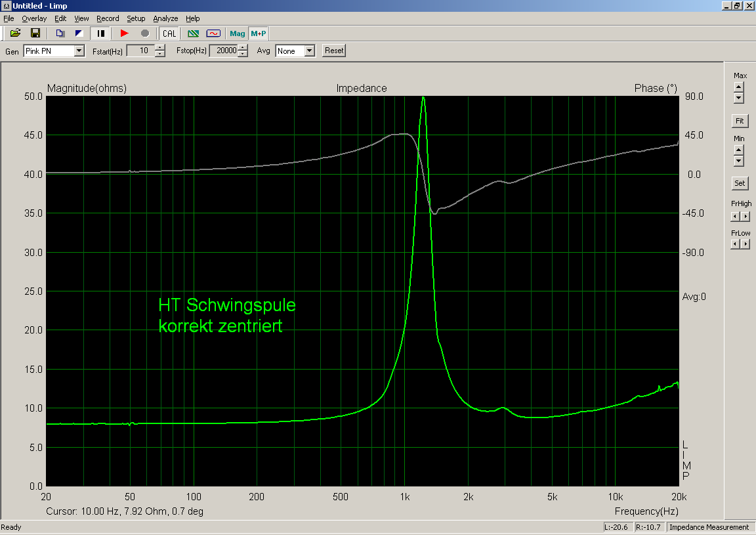Viewport: 756px width, 535px height.
Task: Start the measurement with the red play arrow
Action: point(125,33)
